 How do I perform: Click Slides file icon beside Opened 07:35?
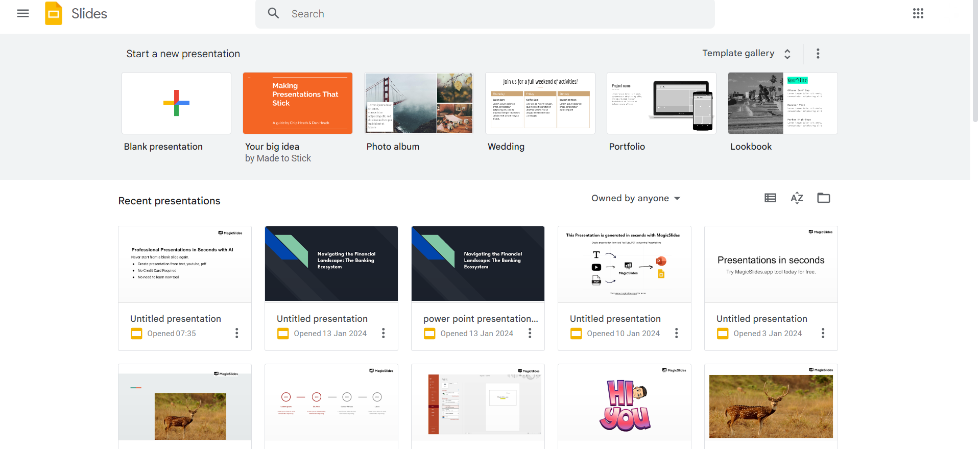(x=136, y=334)
